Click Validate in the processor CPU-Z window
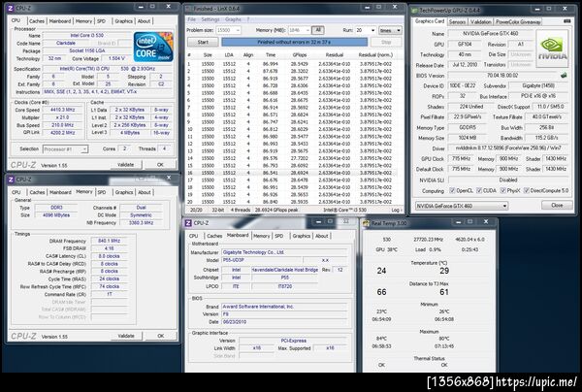This screenshot has width=582, height=392. point(125,164)
